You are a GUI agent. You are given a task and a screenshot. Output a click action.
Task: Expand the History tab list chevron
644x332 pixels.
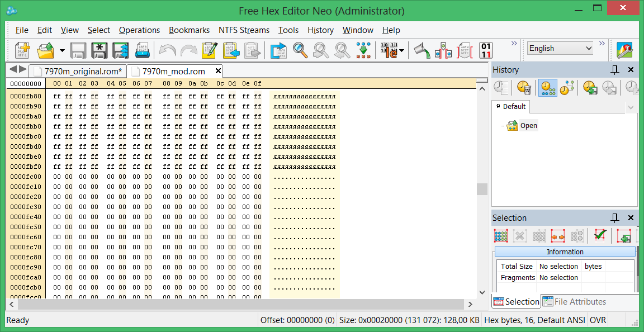click(631, 107)
